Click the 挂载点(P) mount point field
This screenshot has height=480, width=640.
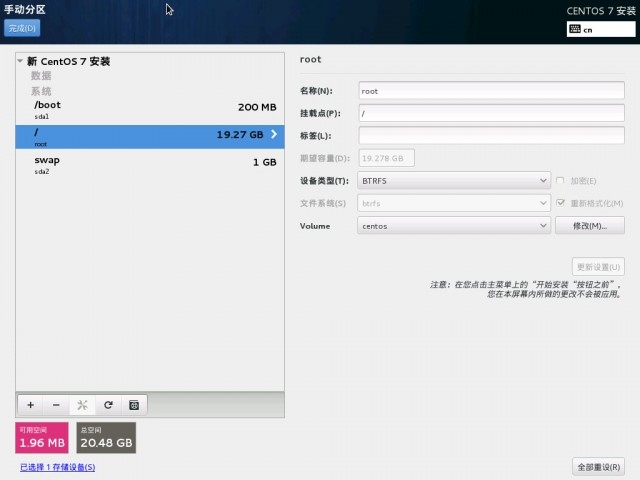point(491,113)
